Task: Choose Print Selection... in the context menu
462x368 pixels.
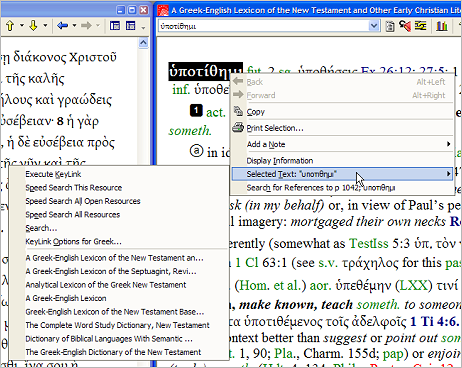Action: pyautogui.click(x=343, y=128)
